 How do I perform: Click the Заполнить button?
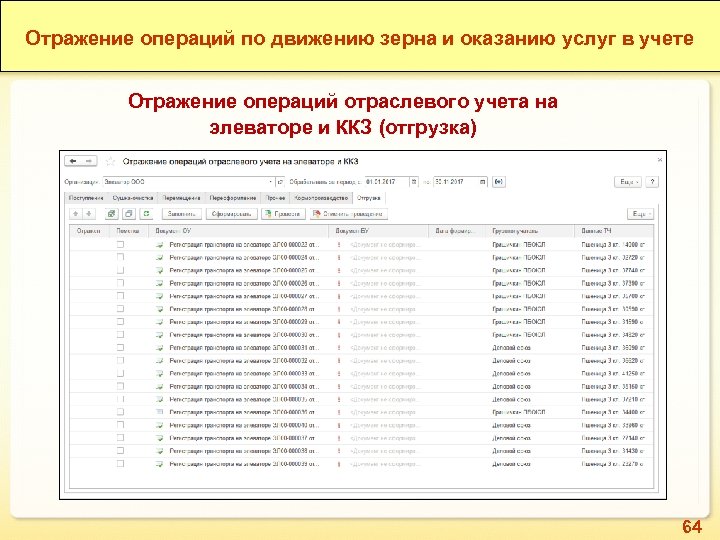tap(182, 214)
